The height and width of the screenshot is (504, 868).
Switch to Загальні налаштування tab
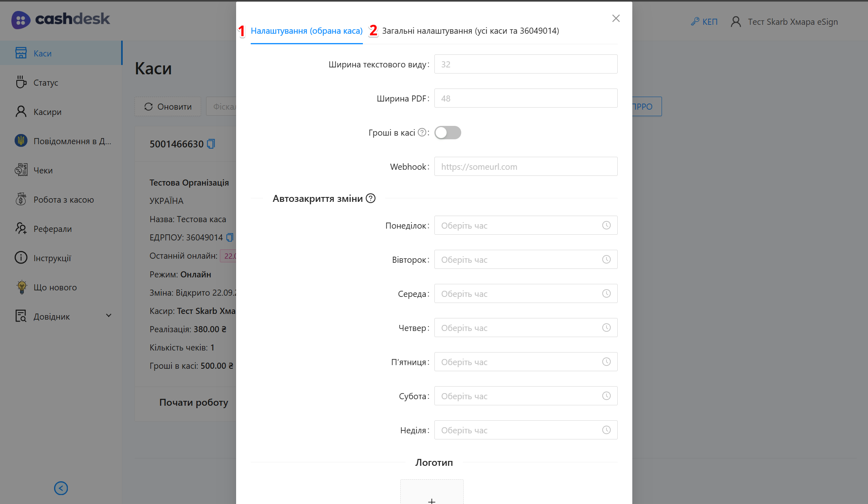470,31
